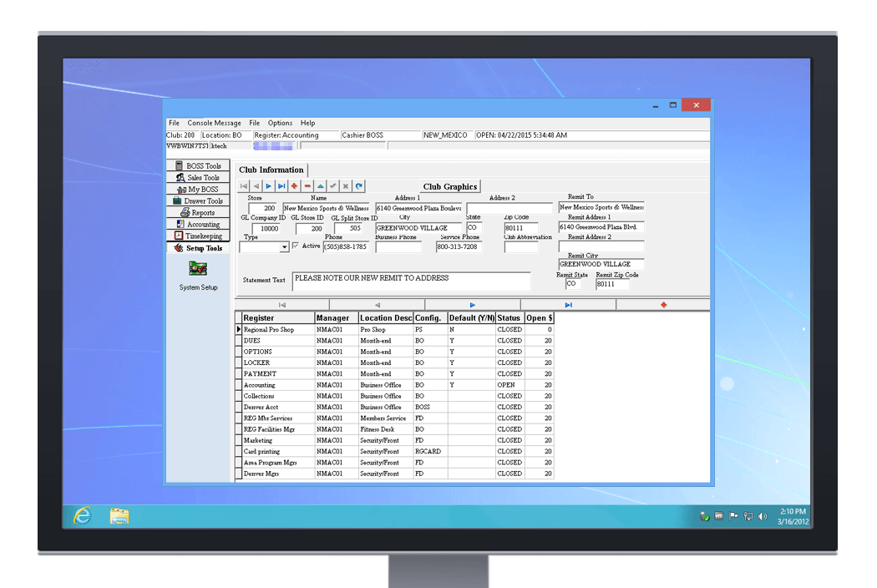Click the Service Phone field
Image resolution: width=877 pixels, height=588 pixels.
[x=459, y=246]
